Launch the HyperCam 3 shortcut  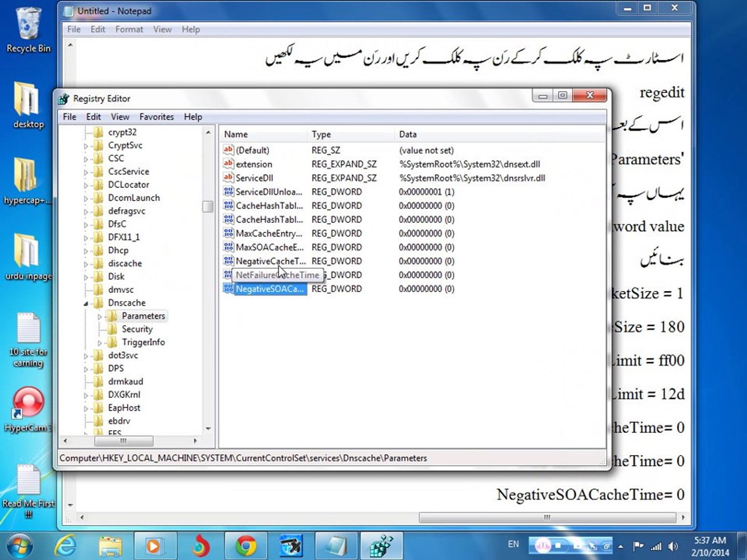click(x=28, y=410)
